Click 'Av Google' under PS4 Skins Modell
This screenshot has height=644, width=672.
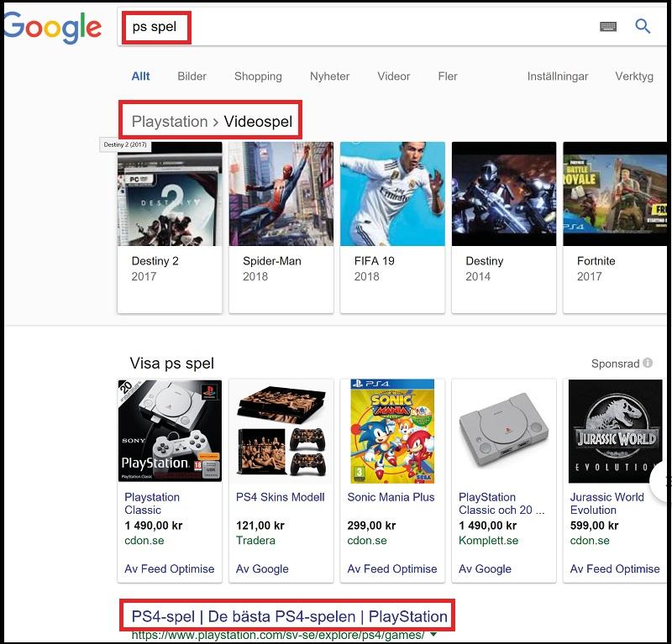262,568
